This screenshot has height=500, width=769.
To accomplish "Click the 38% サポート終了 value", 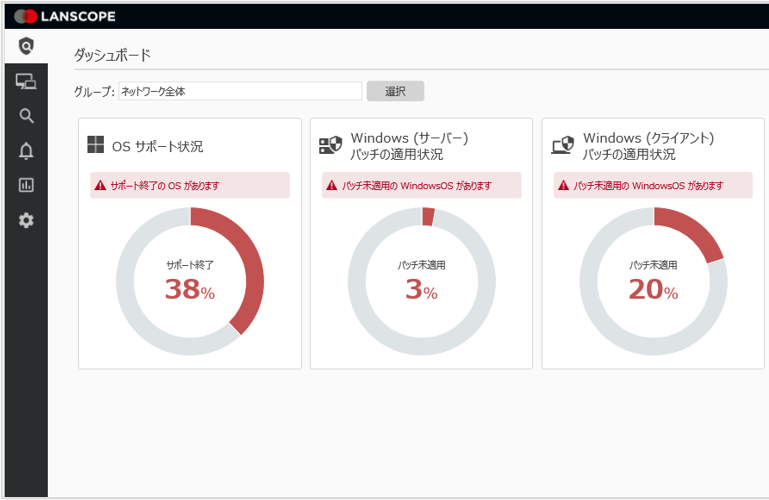I will [x=190, y=291].
